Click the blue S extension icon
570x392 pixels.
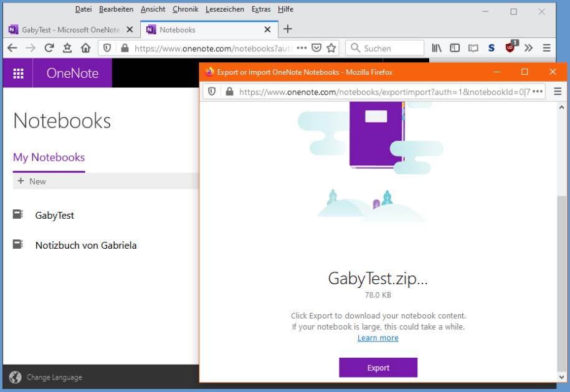tap(492, 48)
